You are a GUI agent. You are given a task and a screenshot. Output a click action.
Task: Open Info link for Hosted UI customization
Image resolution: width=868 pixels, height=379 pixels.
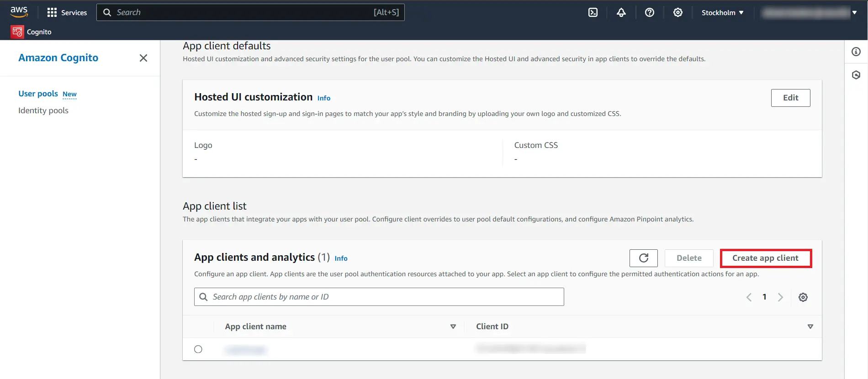click(324, 98)
